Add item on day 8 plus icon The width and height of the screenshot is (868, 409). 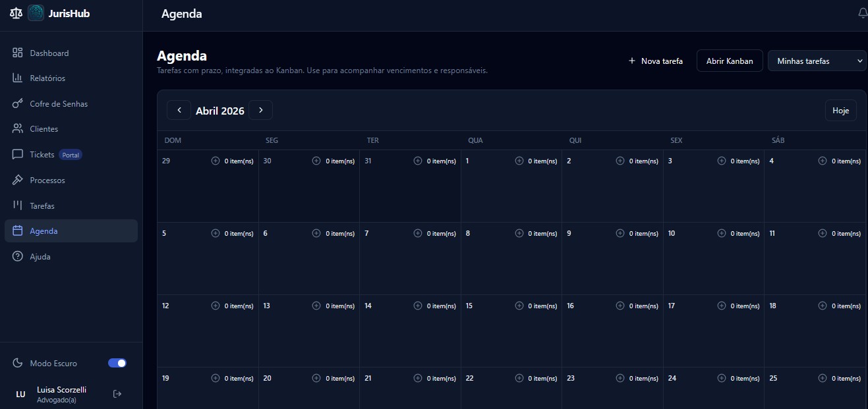[519, 233]
